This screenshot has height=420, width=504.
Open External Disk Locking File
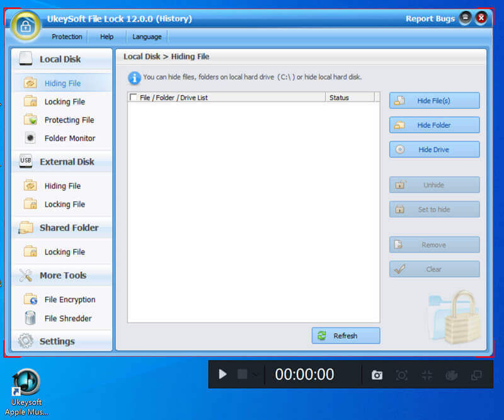pyautogui.click(x=65, y=204)
